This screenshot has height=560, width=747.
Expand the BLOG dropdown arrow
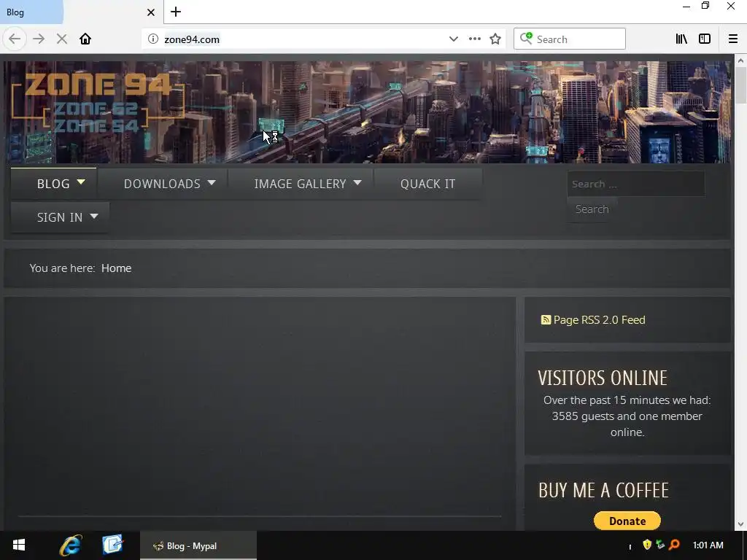click(x=81, y=182)
